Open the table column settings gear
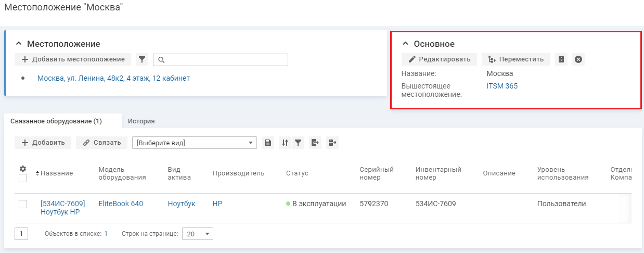644x253 pixels. click(x=23, y=169)
